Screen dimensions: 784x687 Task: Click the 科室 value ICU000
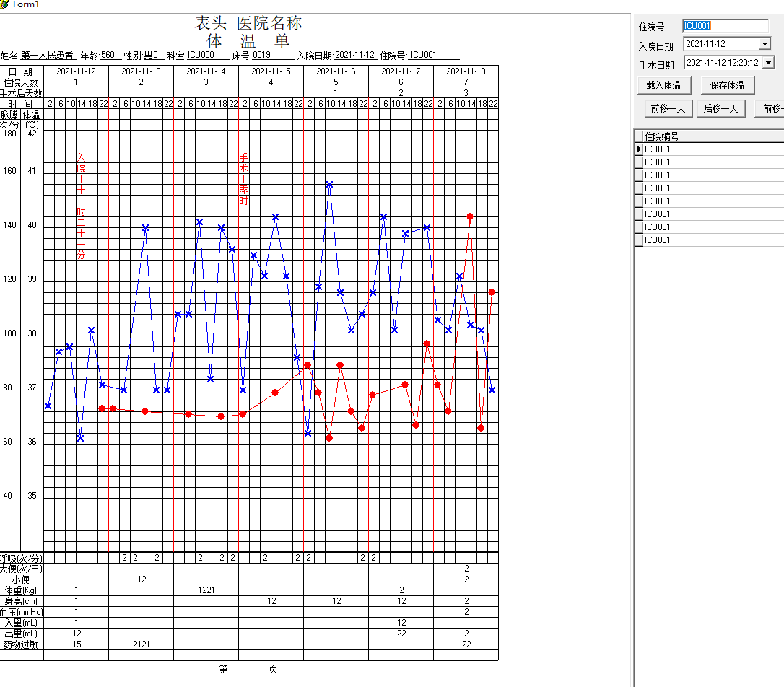(x=201, y=55)
